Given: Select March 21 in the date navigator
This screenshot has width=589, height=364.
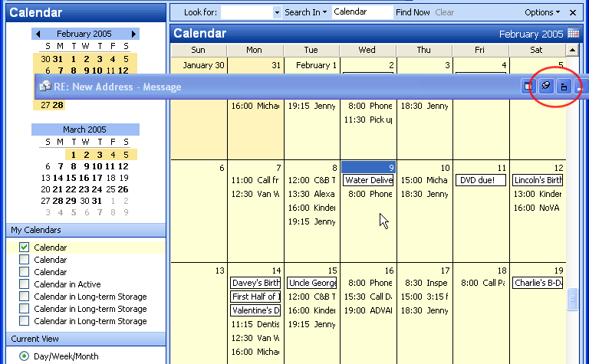Looking at the screenshot, I should 58,189.
